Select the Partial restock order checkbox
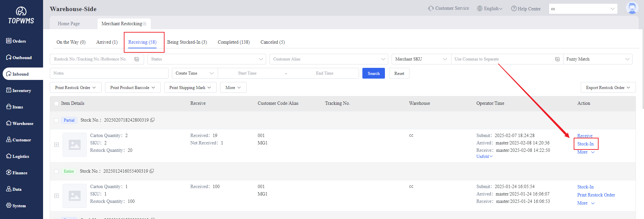 click(x=57, y=120)
